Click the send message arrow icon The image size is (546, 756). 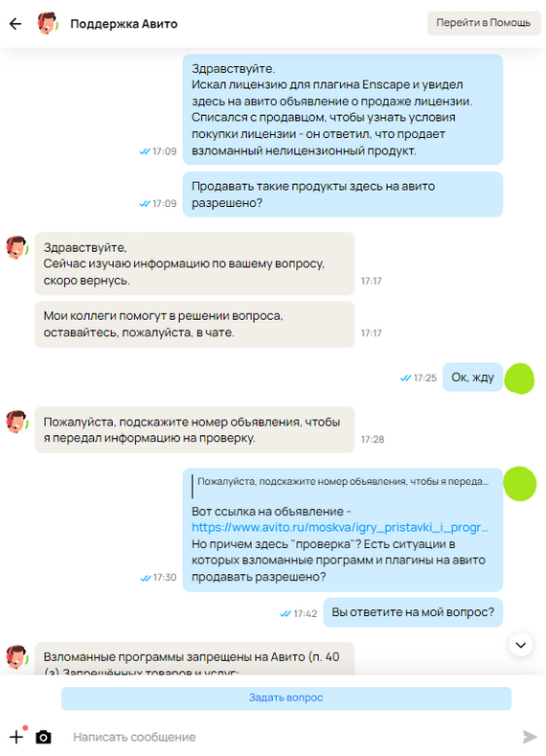(530, 737)
